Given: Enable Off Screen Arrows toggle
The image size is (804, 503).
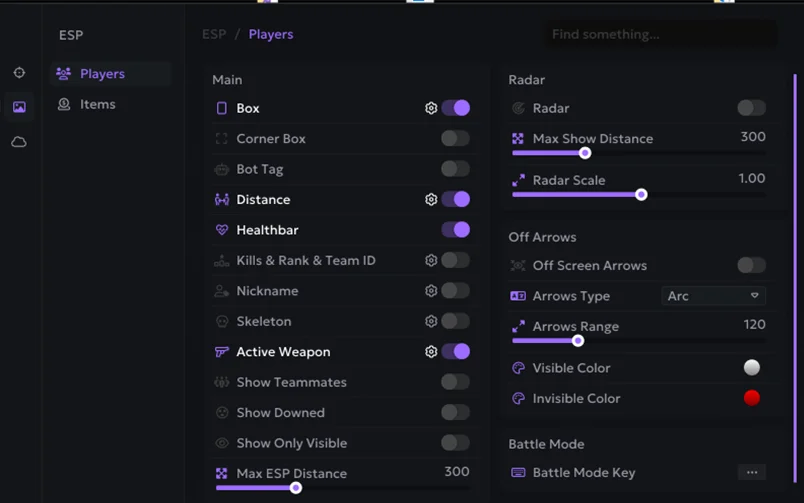Looking at the screenshot, I should tap(751, 265).
